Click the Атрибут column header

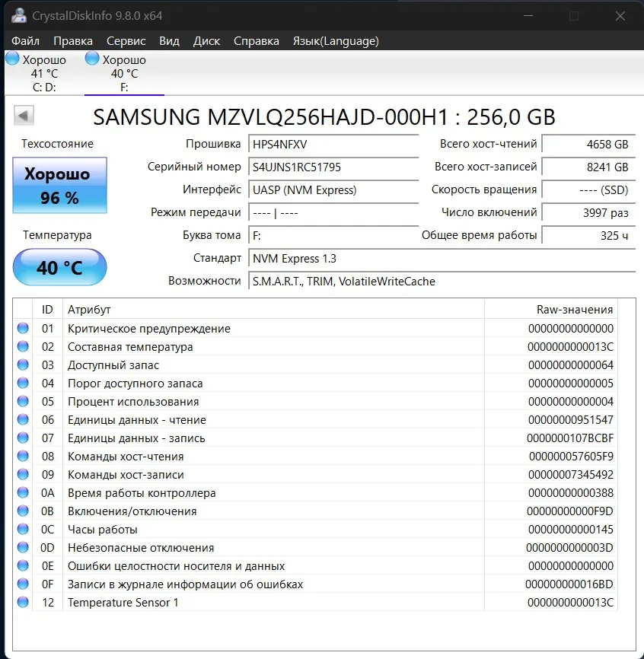pyautogui.click(x=273, y=309)
